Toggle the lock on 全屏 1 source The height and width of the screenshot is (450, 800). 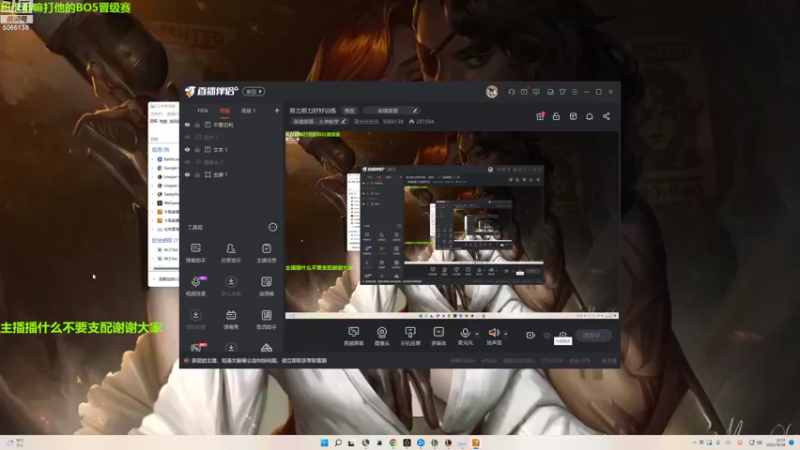(197, 174)
